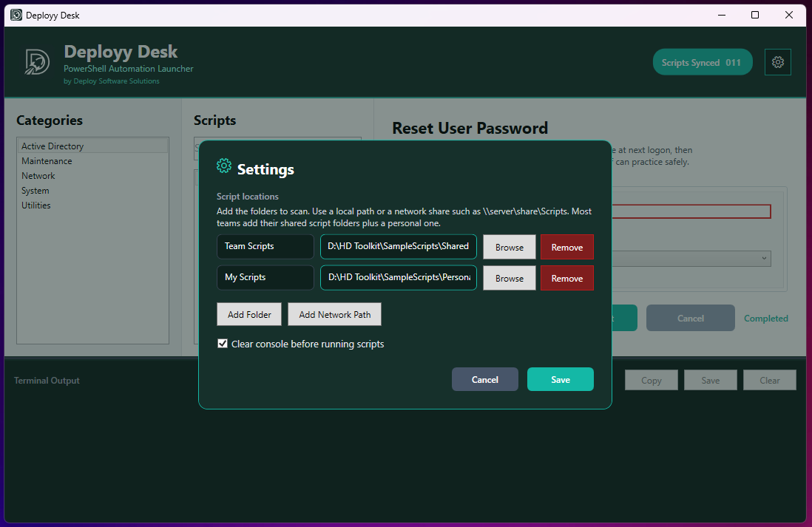Viewport: 812px width, 527px height.
Task: Click Add Folder button
Action: tap(249, 314)
